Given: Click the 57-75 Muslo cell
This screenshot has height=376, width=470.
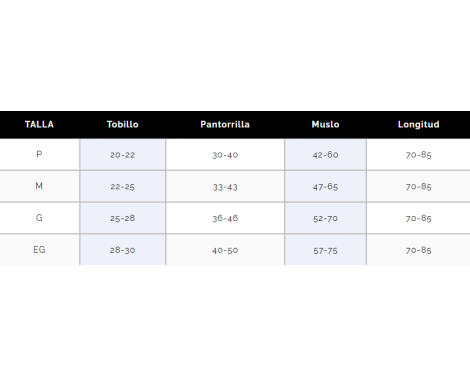Looking at the screenshot, I should (x=325, y=250).
